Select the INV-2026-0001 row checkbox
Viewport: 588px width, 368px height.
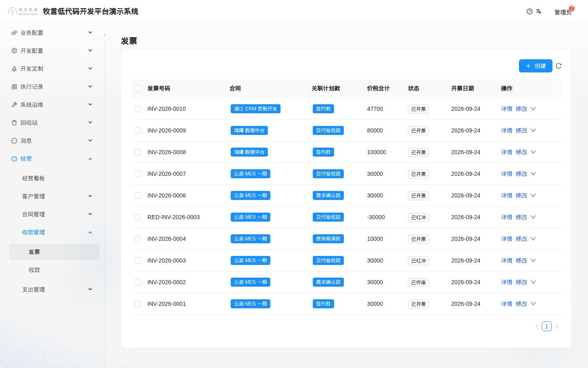pyautogui.click(x=138, y=304)
